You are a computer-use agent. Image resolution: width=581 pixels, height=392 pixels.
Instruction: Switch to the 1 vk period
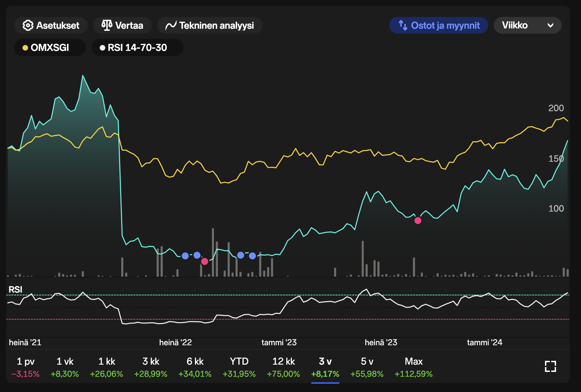click(65, 367)
